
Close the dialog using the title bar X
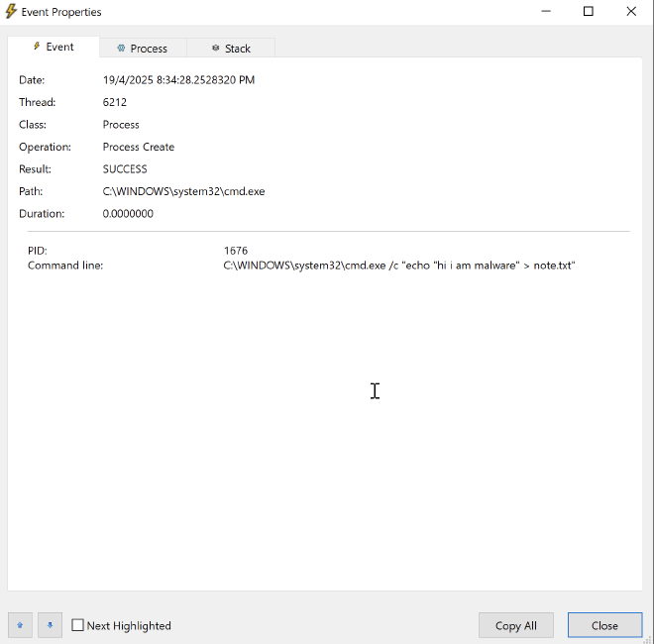click(631, 12)
